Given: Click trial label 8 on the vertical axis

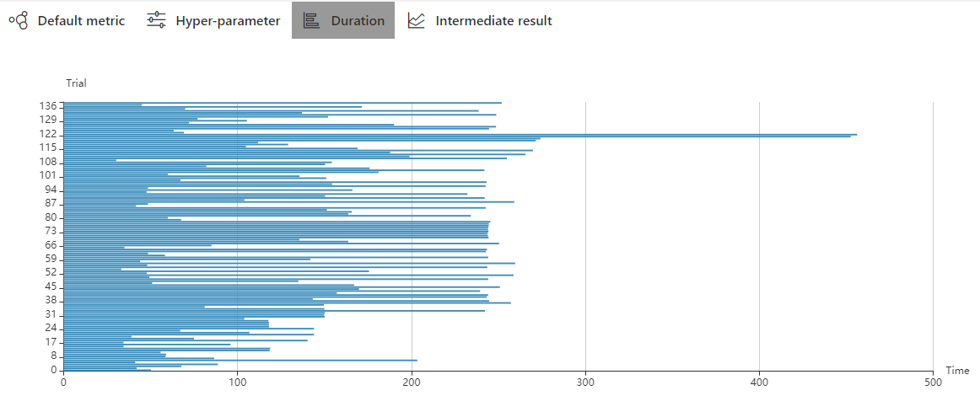Looking at the screenshot, I should coord(53,356).
